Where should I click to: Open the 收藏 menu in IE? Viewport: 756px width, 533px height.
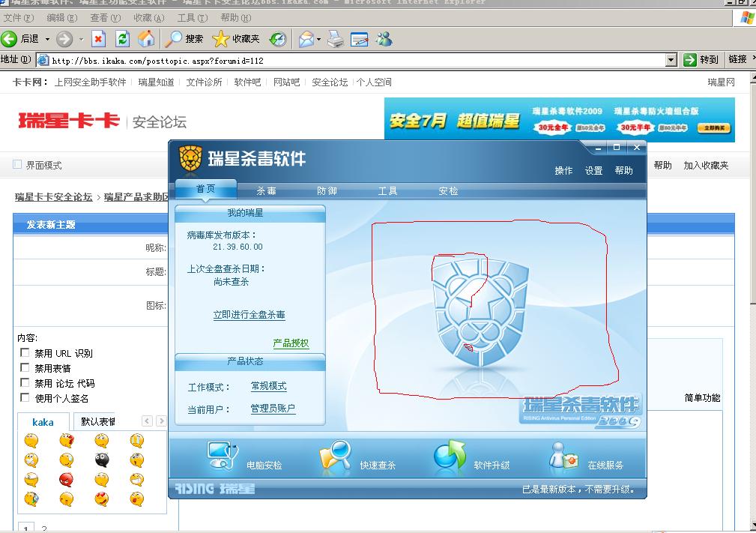click(149, 18)
